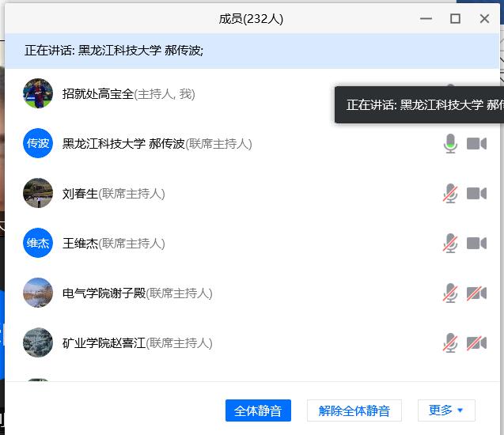Screen dimensions: 504x435
Task: Click 电气学院谢子殿's muted microphone icon
Action: [450, 293]
